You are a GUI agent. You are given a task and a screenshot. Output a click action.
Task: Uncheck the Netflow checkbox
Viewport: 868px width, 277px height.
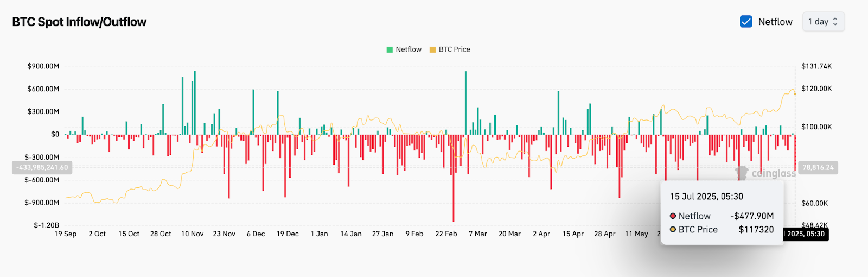click(x=746, y=22)
